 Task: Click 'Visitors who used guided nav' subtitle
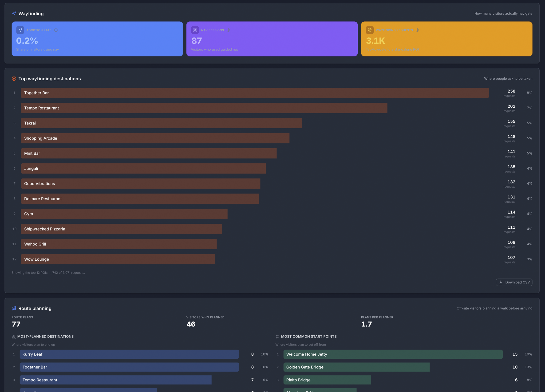[x=215, y=49]
